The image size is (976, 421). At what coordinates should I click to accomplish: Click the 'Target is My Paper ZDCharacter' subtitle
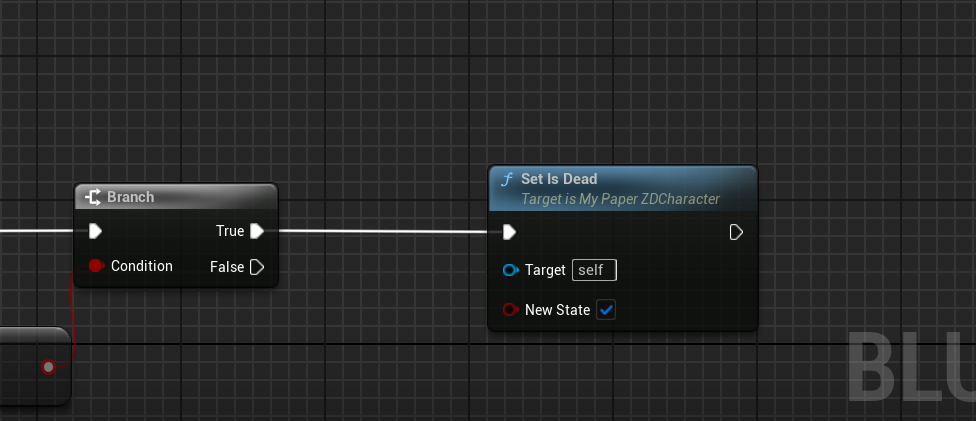pos(620,199)
